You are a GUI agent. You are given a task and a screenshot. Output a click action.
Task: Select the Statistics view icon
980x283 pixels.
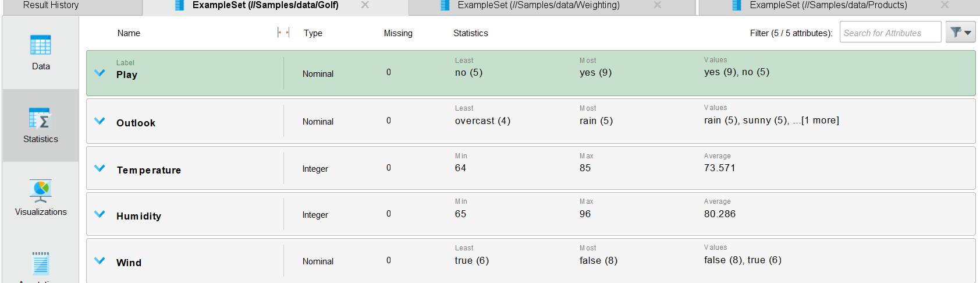(x=41, y=118)
